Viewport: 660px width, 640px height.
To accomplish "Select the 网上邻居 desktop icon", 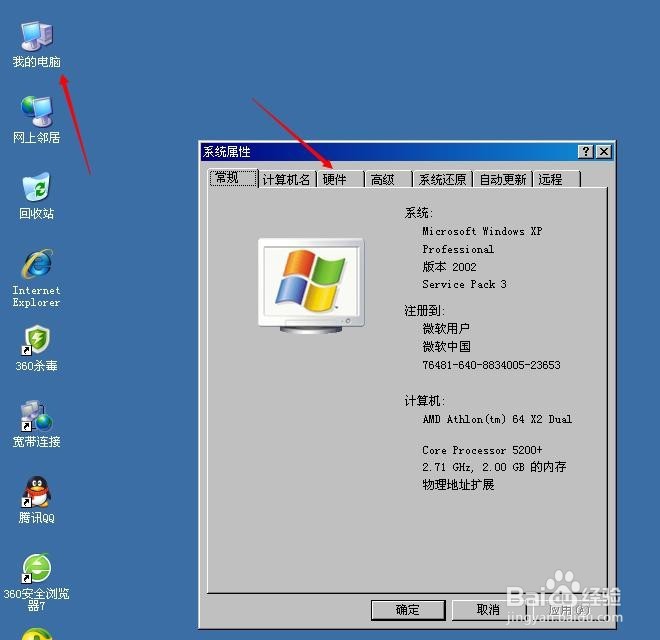I will (x=37, y=120).
